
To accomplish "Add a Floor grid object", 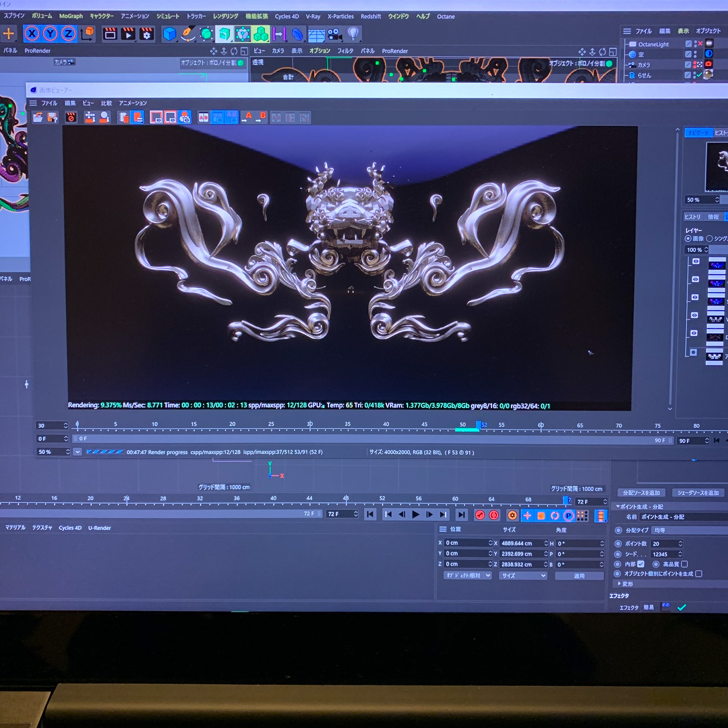I will [x=316, y=35].
